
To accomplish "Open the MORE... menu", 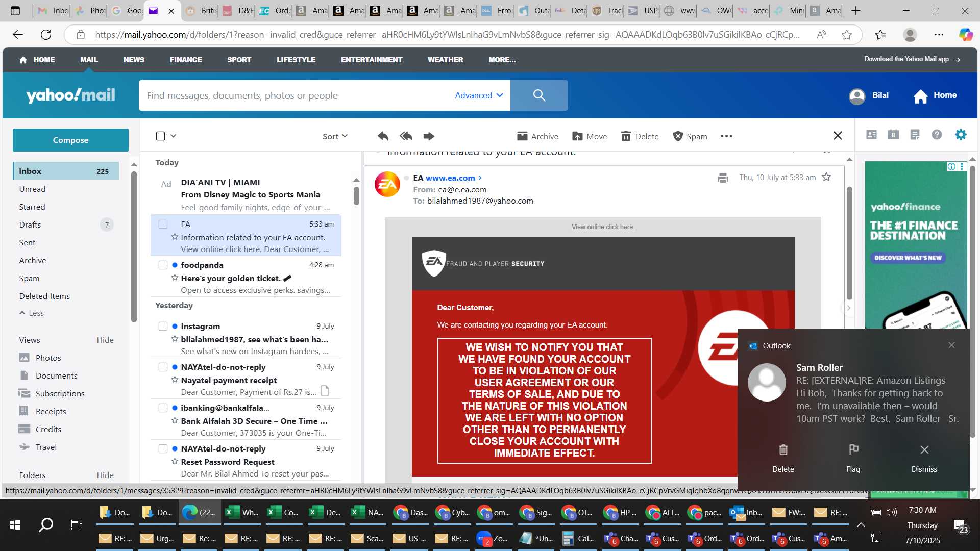I will pos(502,60).
